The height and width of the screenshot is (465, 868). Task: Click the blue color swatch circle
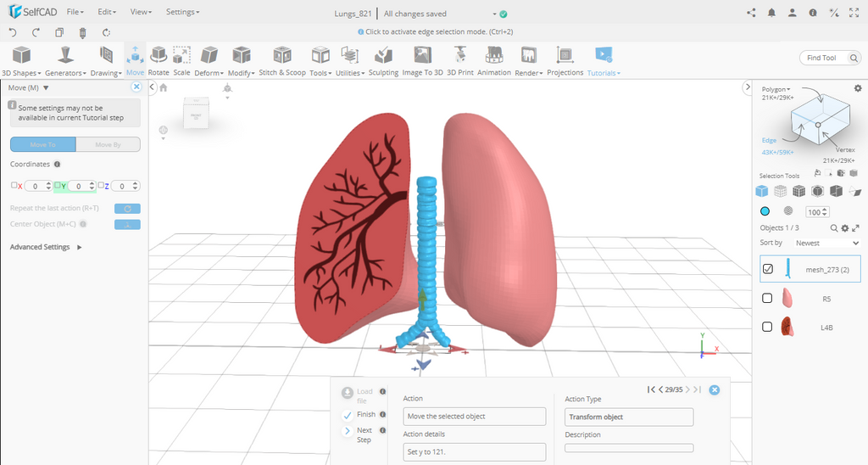[x=765, y=211]
